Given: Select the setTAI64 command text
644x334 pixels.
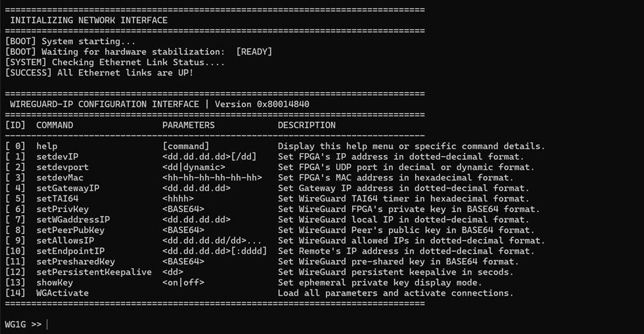Looking at the screenshot, I should 57,199.
